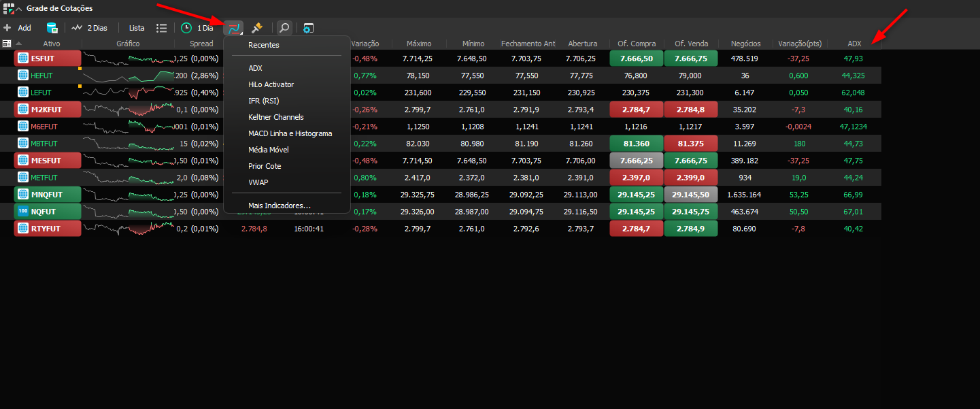This screenshot has width=980, height=409.
Task: Collapse the Grade de Cotações title chevron
Action: [18, 9]
